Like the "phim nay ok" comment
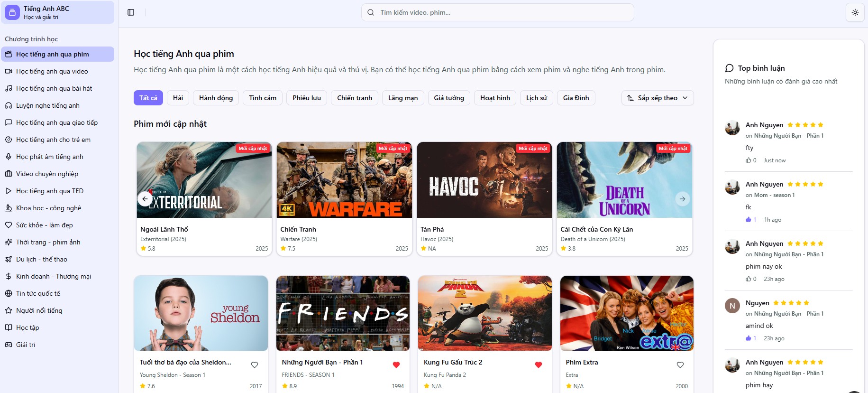The width and height of the screenshot is (868, 393). coord(749,279)
